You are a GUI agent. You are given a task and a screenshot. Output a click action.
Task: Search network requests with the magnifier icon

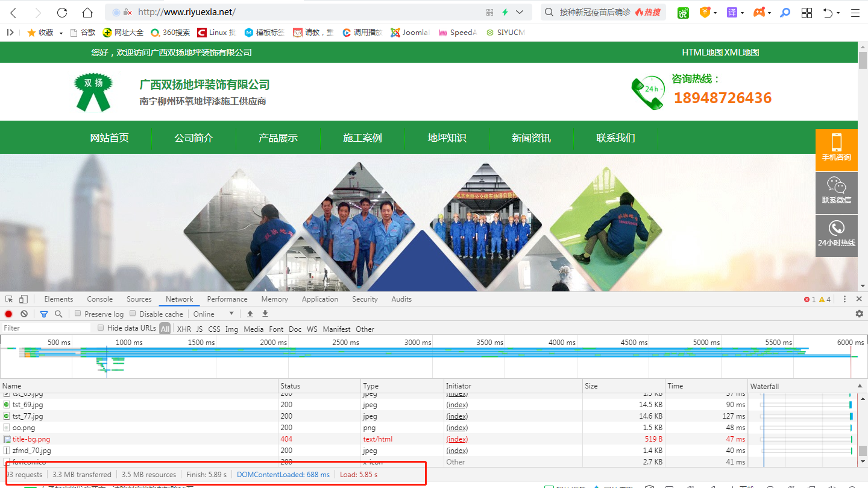point(58,314)
